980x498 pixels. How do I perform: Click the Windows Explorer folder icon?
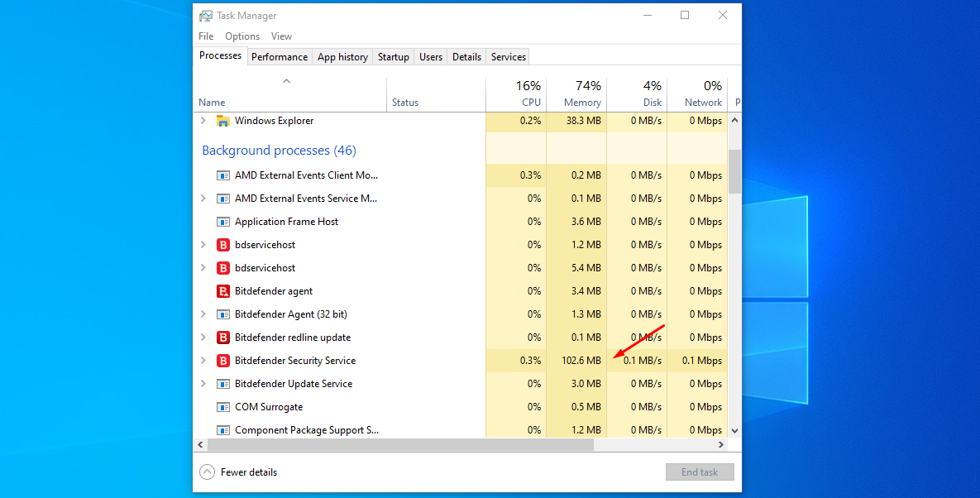223,122
